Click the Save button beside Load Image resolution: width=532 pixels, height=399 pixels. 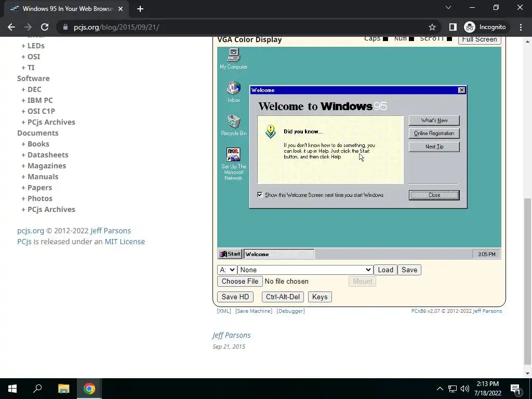click(409, 270)
